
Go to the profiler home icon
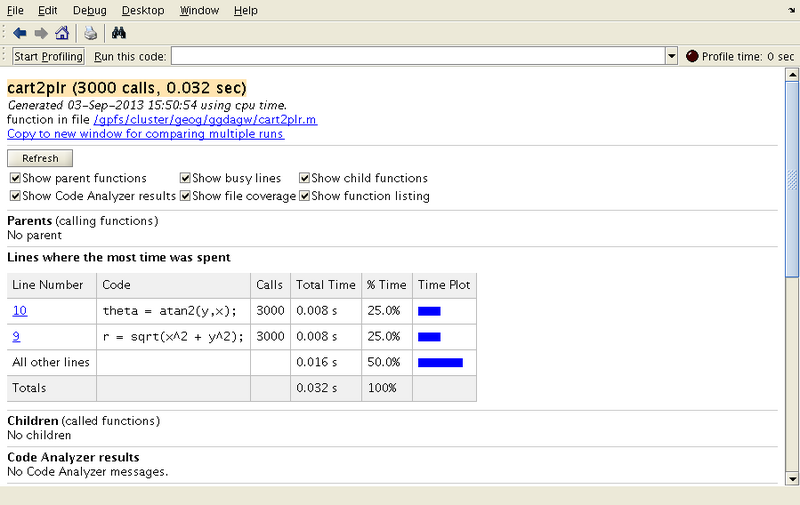62,33
